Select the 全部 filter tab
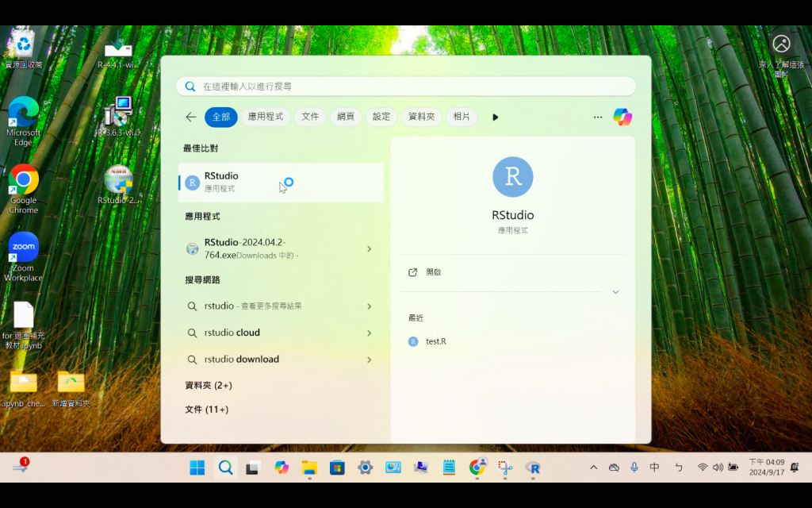Viewport: 812px width, 508px height. [221, 117]
